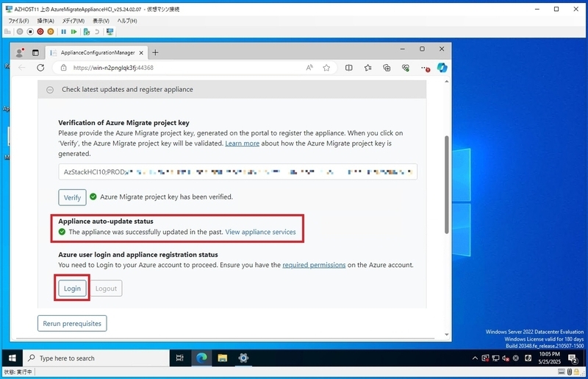The height and width of the screenshot is (379, 588).
Task: Open ファイル(F) menu
Action: (x=18, y=21)
